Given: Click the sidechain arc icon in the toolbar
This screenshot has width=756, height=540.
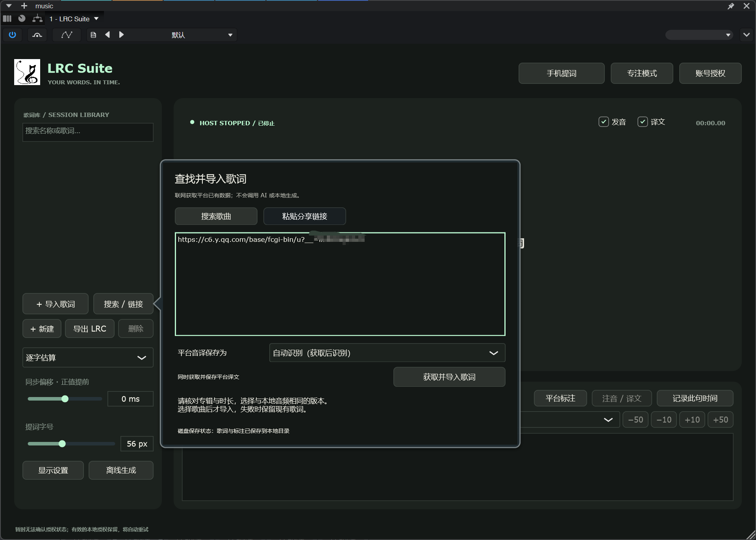Looking at the screenshot, I should [x=37, y=35].
